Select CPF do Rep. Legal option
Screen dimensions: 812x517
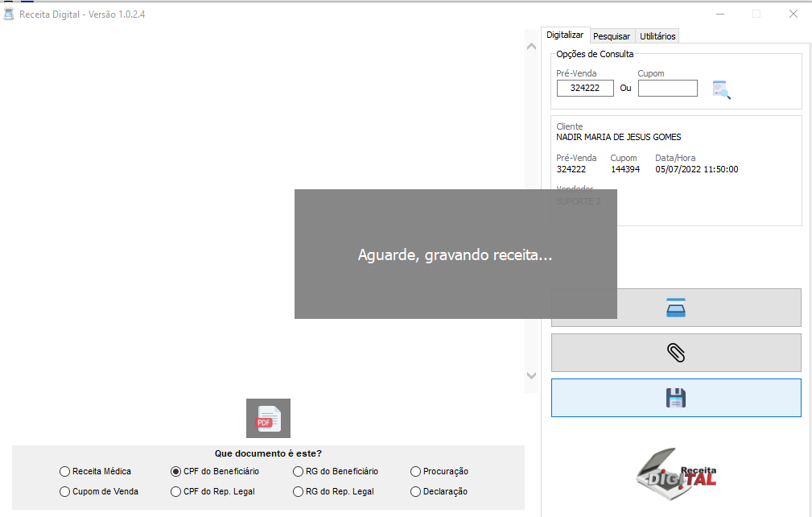tap(176, 491)
